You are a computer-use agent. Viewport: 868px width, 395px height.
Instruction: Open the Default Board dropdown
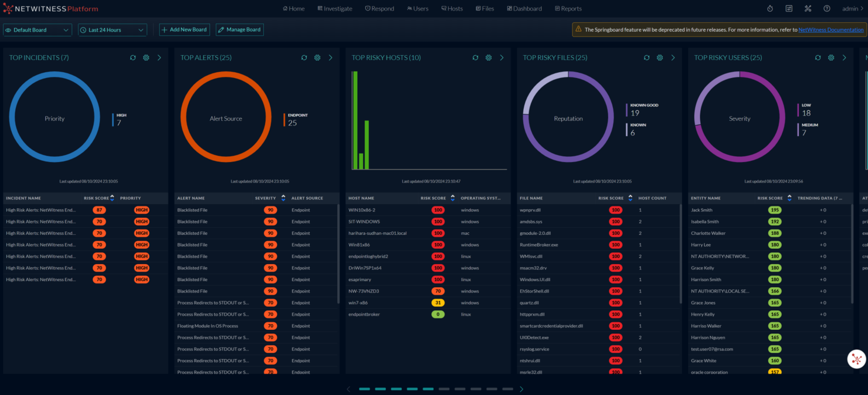37,29
